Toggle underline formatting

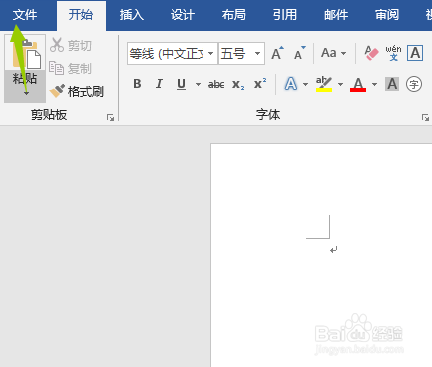(x=181, y=84)
